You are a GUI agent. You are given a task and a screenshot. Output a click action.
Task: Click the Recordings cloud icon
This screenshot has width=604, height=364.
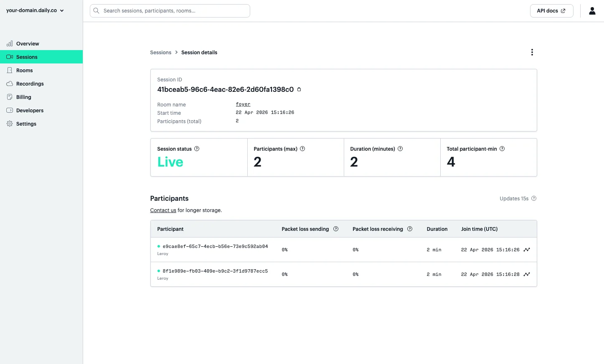10,83
